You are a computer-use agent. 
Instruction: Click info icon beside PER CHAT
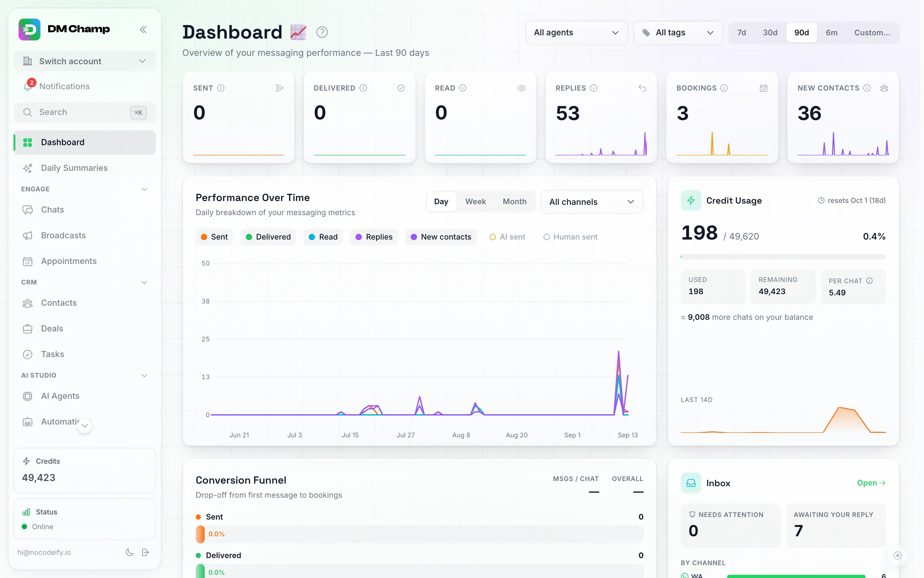tap(869, 281)
